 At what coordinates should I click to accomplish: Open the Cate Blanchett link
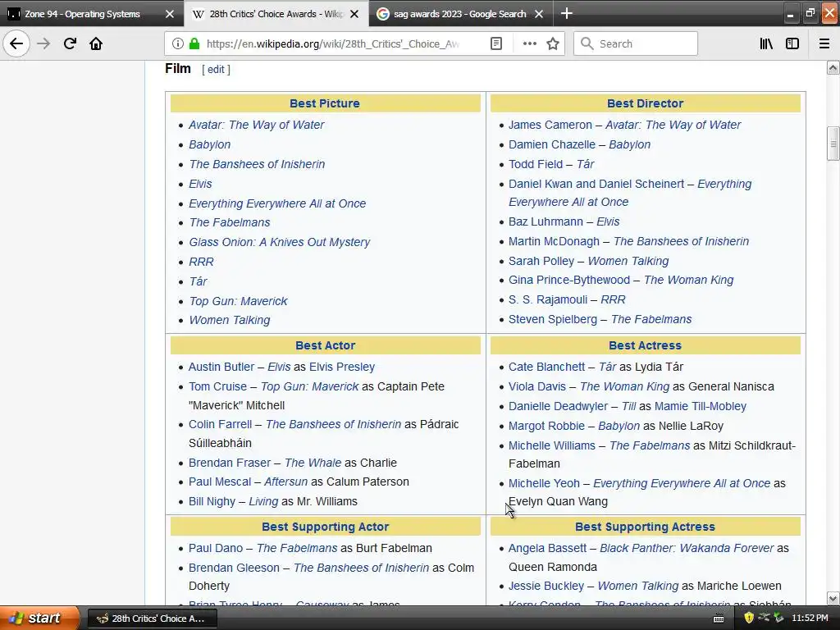[546, 367]
